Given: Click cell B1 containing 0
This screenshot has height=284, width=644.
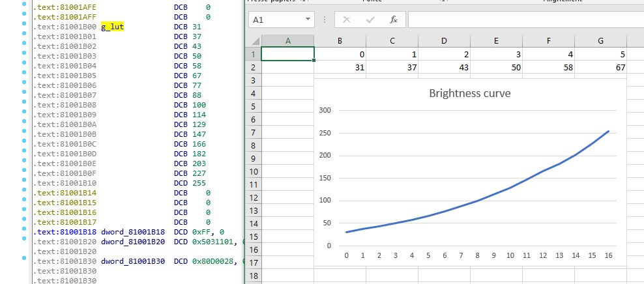Looking at the screenshot, I should (340, 54).
